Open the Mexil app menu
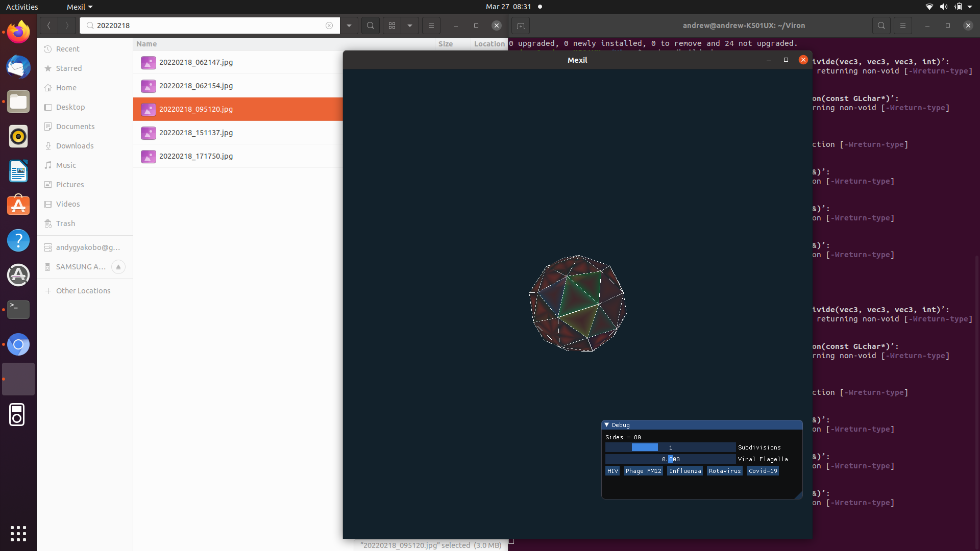The width and height of the screenshot is (980, 551). [80, 7]
